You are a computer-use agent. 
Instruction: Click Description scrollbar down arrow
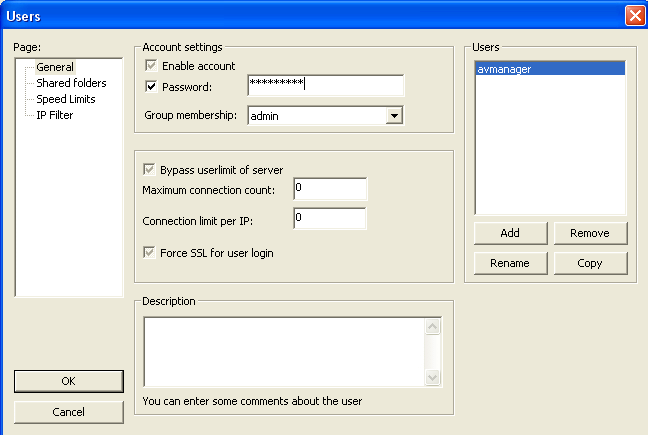(433, 377)
